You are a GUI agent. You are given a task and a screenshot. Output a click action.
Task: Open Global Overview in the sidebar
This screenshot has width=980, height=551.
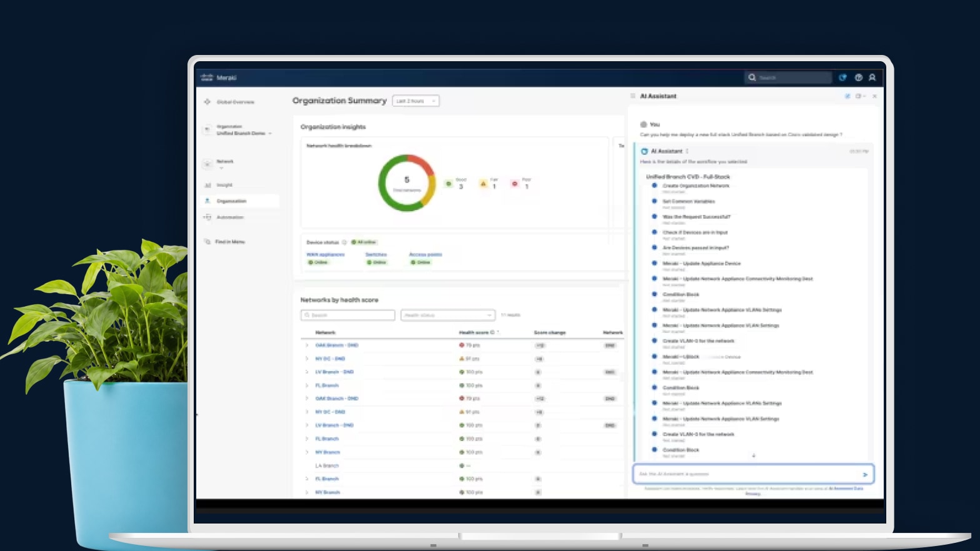(x=236, y=102)
